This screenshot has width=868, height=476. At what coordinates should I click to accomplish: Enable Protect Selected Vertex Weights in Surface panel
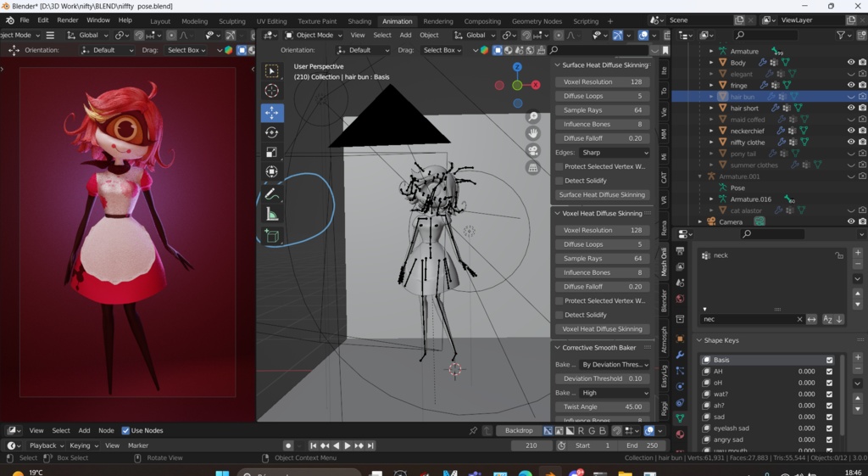click(x=559, y=167)
